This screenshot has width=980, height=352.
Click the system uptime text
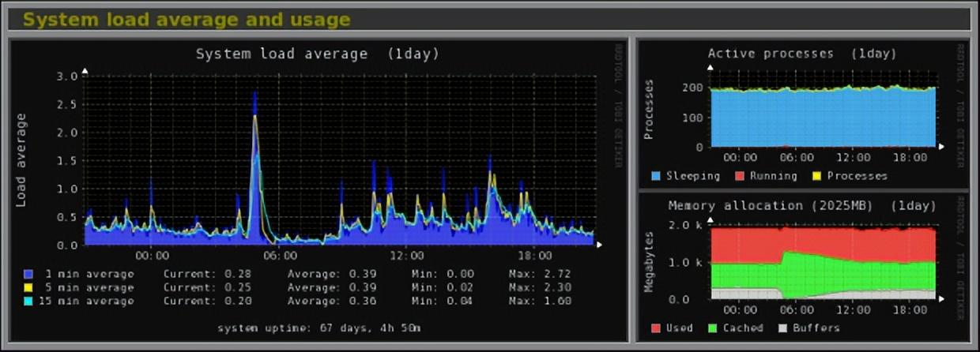coord(318,326)
